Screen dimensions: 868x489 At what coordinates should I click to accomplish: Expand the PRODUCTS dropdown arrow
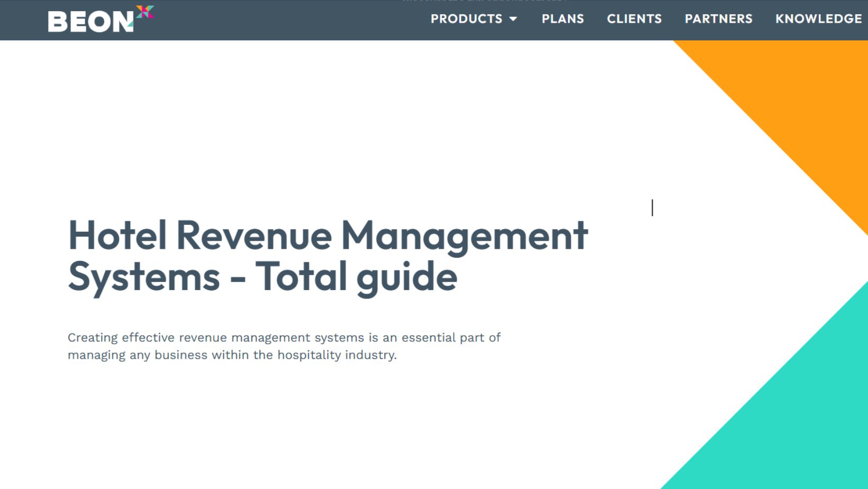click(513, 19)
